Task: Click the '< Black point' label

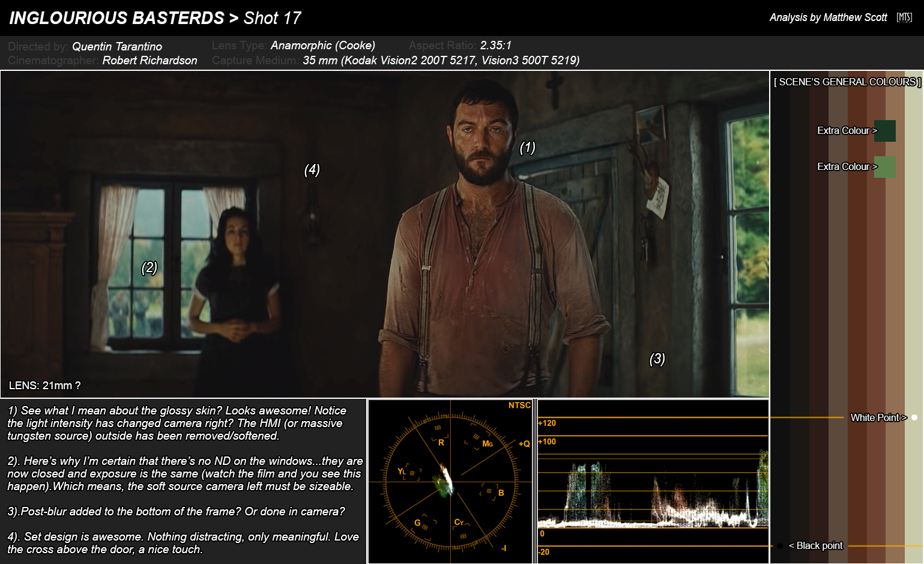Action: 815,545
